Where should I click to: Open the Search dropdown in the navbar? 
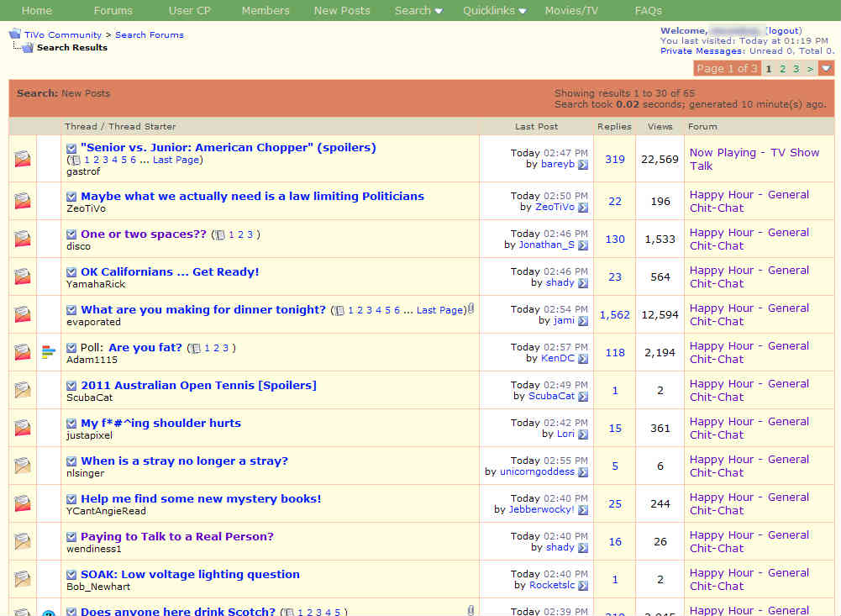coord(418,11)
